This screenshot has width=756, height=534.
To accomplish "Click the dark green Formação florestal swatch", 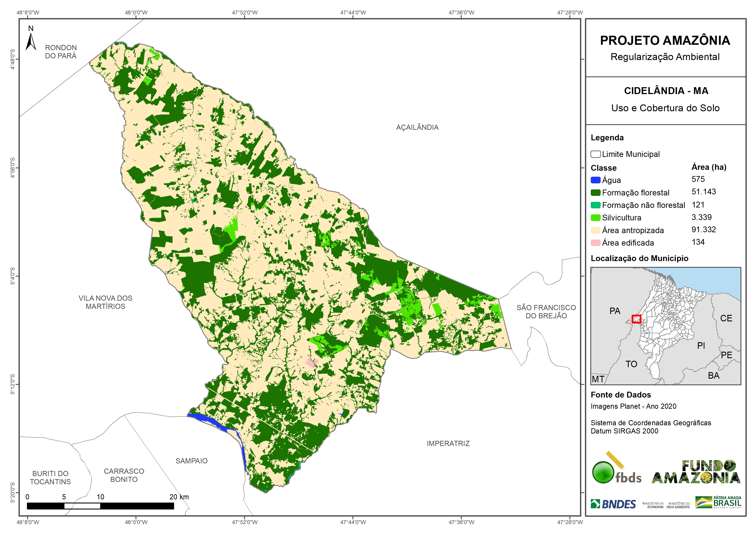I will 595,192.
